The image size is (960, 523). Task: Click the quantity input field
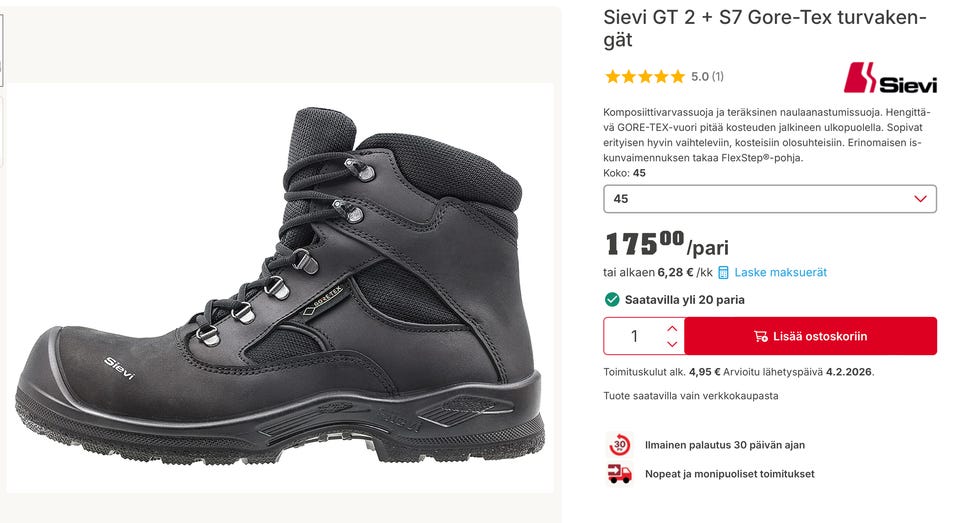click(x=633, y=336)
